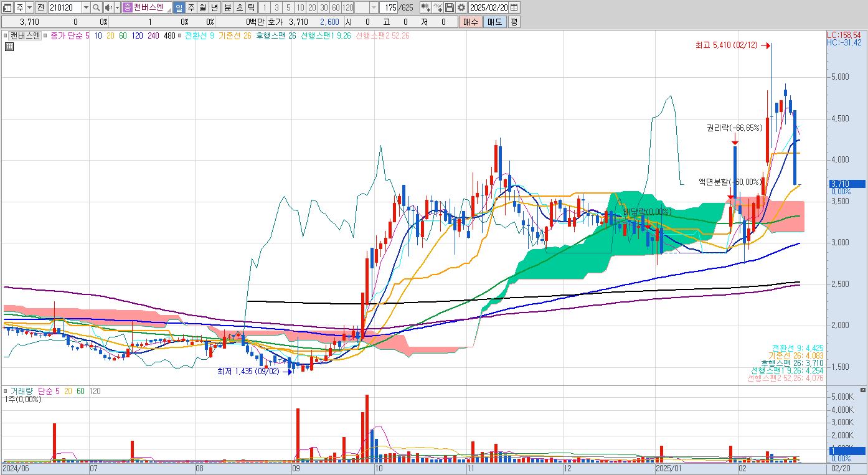This screenshot has width=868, height=475.
Task: Click the 매수 buy button
Action: click(x=471, y=22)
